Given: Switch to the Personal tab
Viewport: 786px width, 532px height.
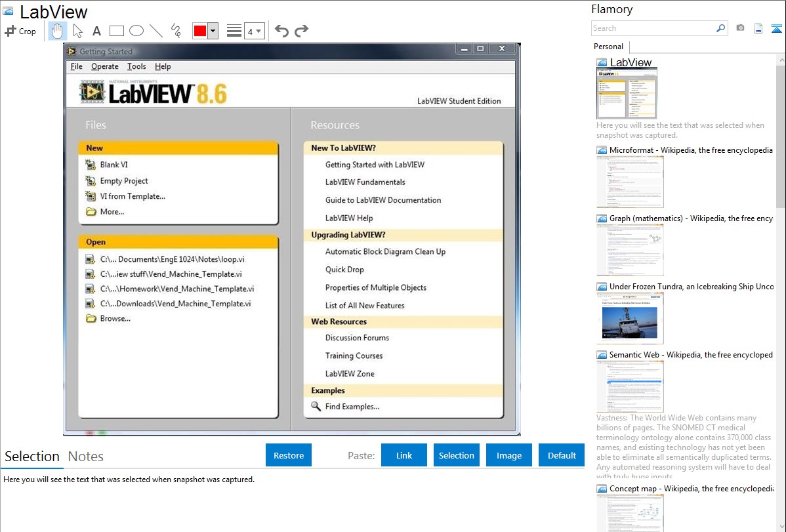Looking at the screenshot, I should tap(609, 47).
